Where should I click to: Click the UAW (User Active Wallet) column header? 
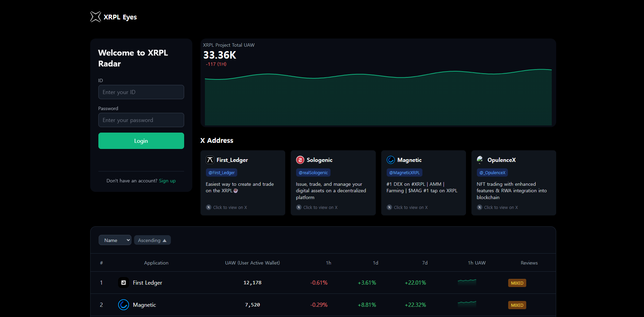coord(253,263)
